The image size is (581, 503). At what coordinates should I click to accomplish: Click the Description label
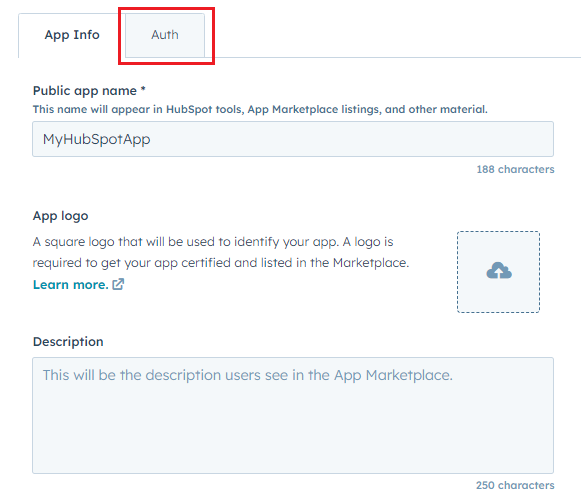point(68,341)
